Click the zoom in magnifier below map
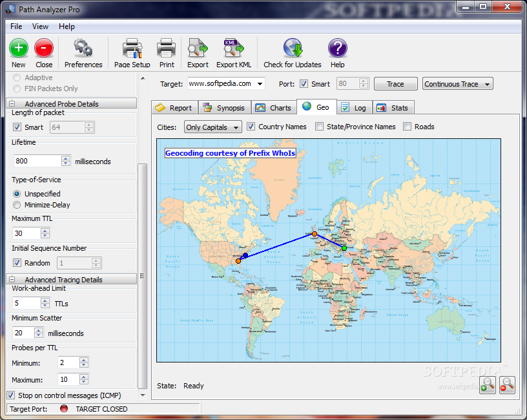Screen dimensions: 527x420 (x=488, y=384)
